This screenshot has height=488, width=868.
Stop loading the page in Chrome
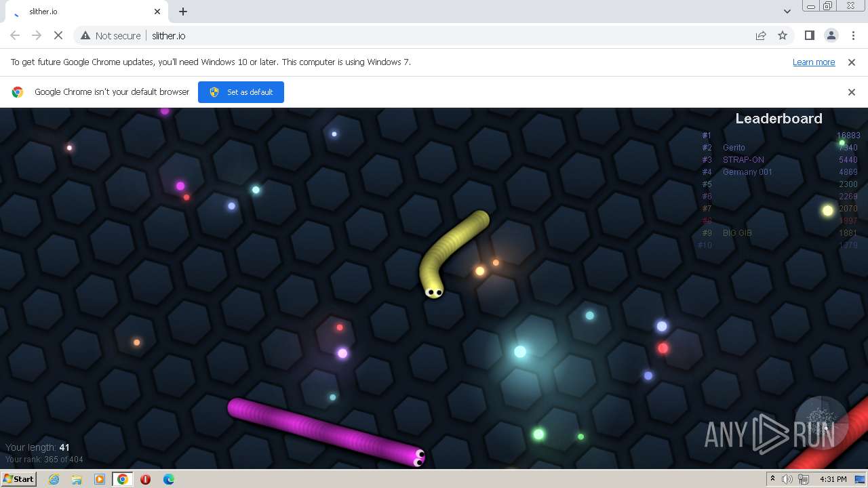58,35
